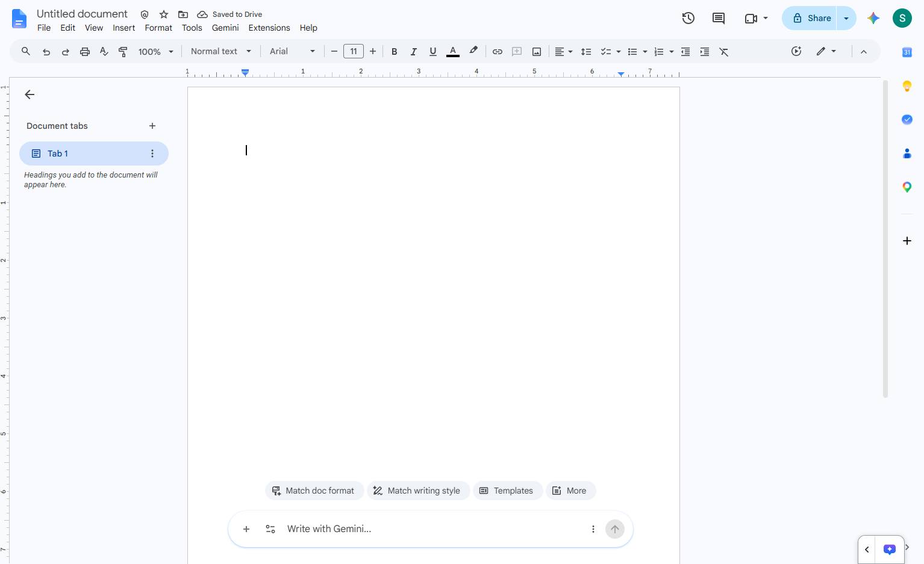Print the document using printer icon
Viewport: 924px width, 564px height.
click(x=85, y=52)
